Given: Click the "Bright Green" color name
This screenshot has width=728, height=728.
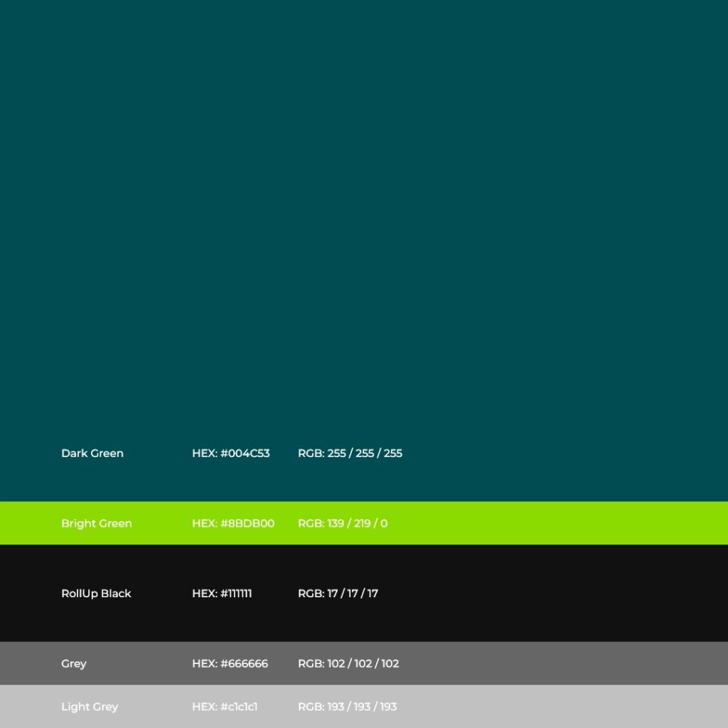Looking at the screenshot, I should 97,523.
